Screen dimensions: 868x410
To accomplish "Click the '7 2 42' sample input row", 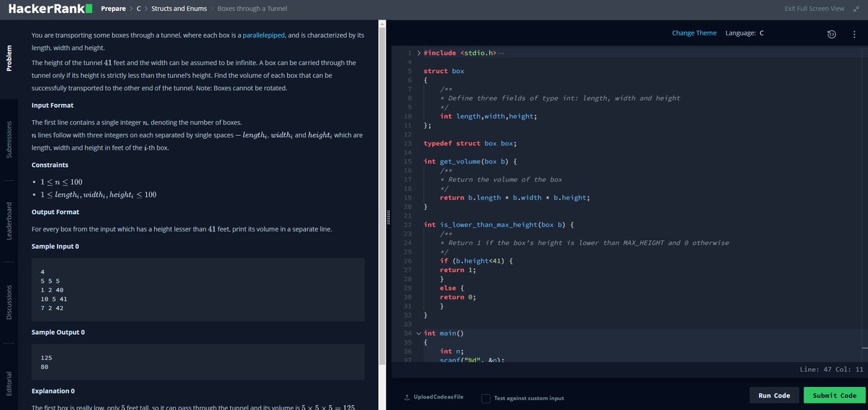I will [52, 308].
